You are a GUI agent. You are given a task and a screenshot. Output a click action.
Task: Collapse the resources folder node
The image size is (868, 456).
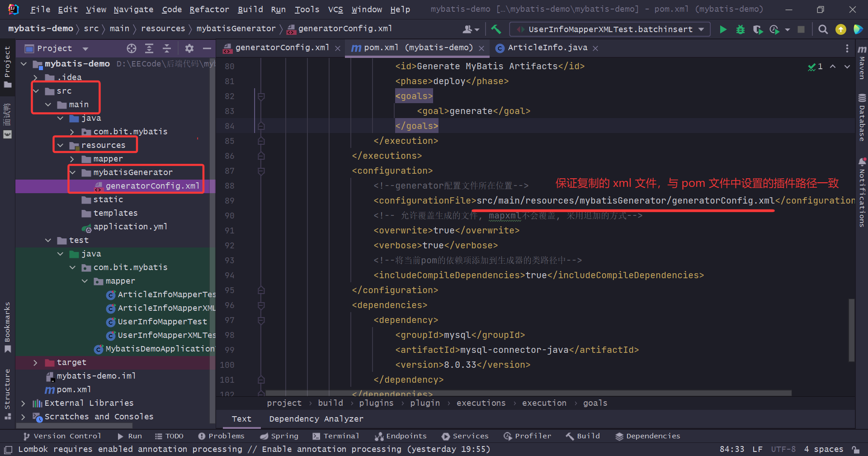(x=60, y=145)
